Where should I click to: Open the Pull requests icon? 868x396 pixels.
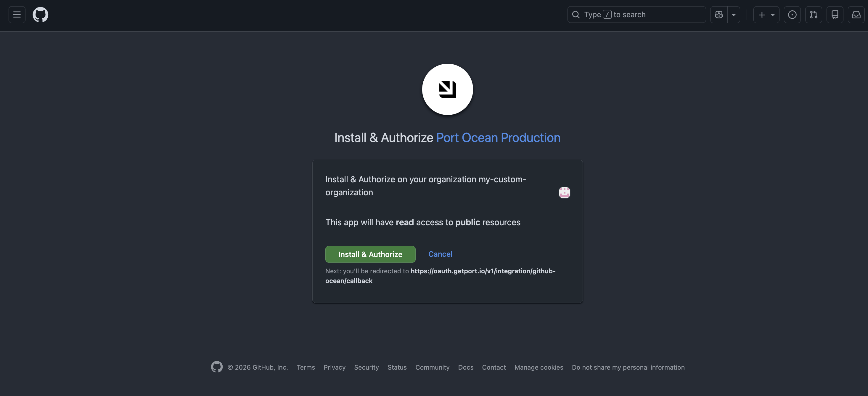pyautogui.click(x=814, y=15)
